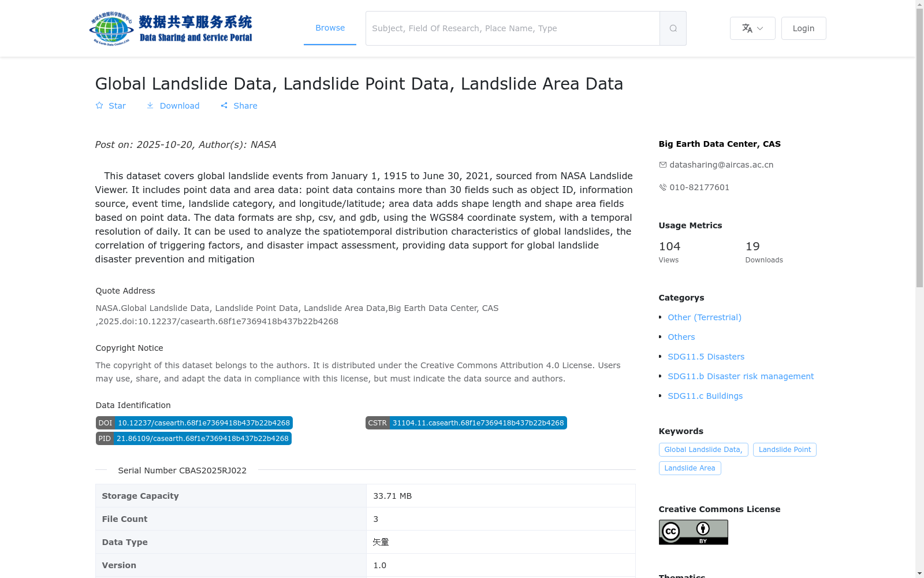Click the vertical page scrollbar thumb

tap(919, 147)
